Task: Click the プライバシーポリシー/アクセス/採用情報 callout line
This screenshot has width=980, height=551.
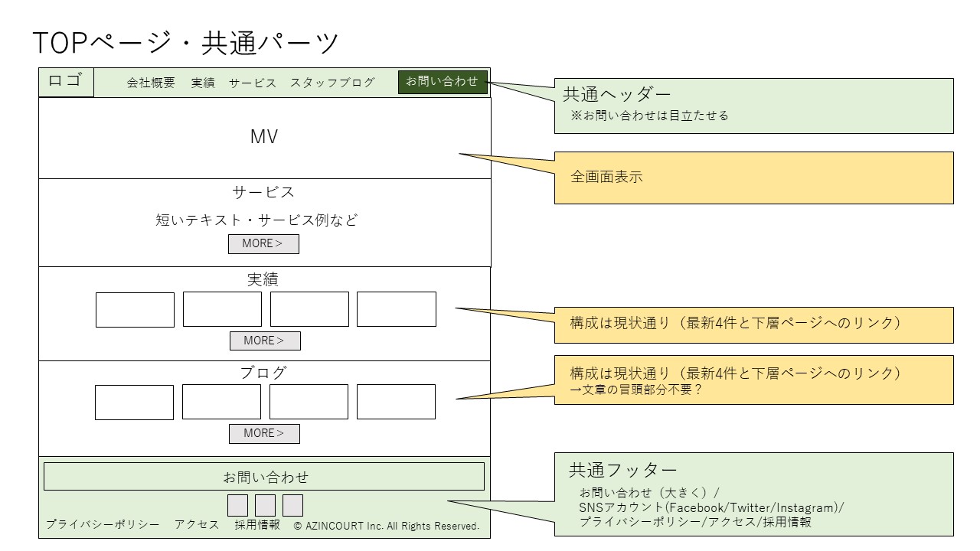Action: tap(695, 522)
